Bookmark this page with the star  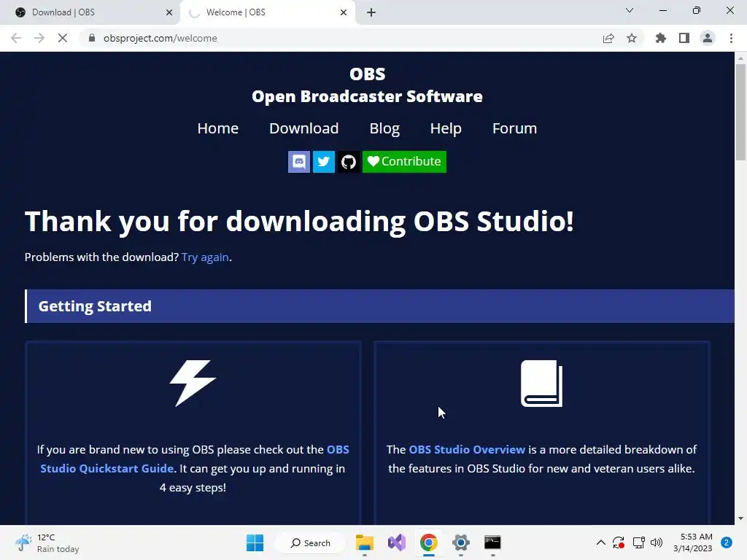[632, 38]
